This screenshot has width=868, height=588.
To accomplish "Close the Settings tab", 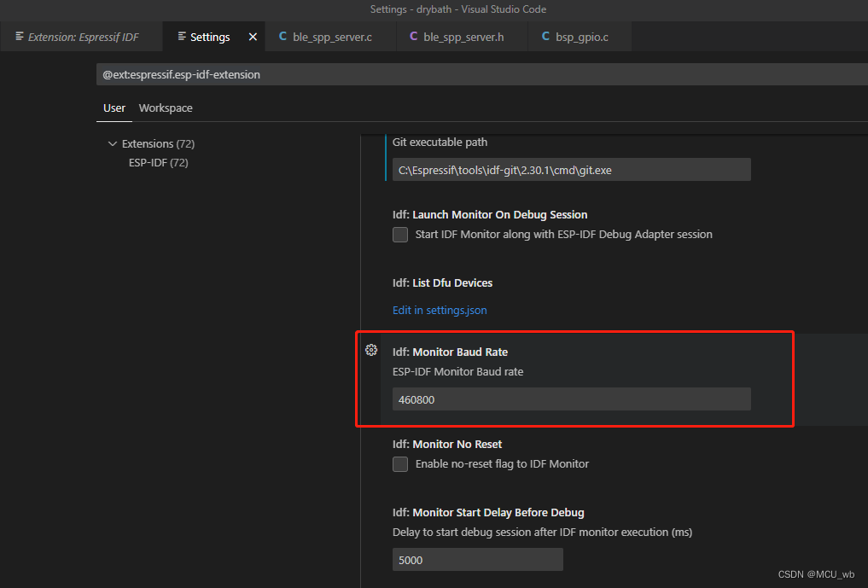I will click(253, 37).
